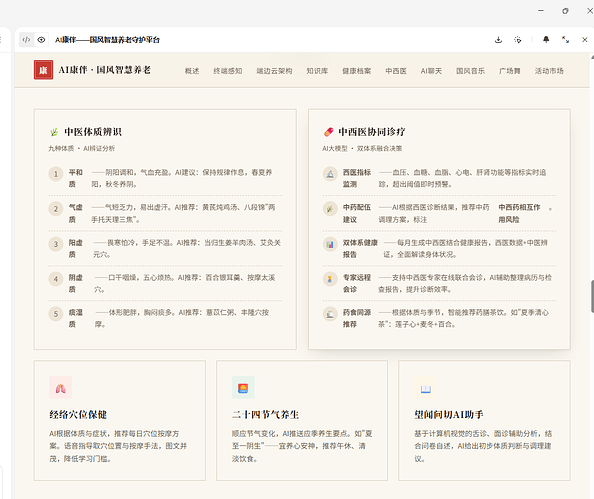594x499 pixels.
Task: Click sunrise icon on 二十四节气养生 card
Action: [x=243, y=388]
